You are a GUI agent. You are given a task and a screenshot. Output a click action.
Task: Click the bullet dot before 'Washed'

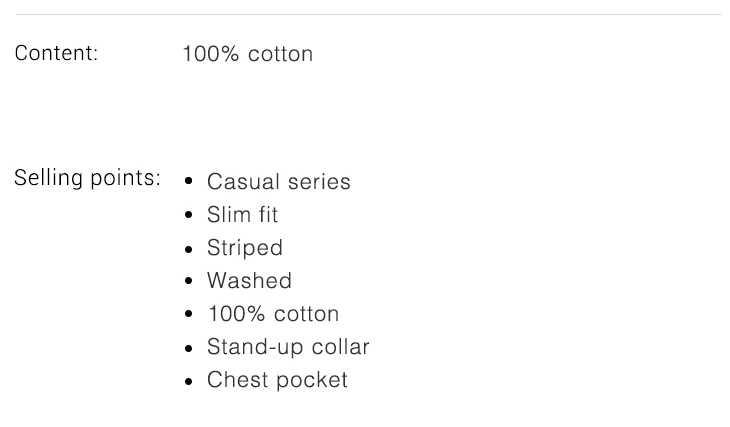pos(188,281)
